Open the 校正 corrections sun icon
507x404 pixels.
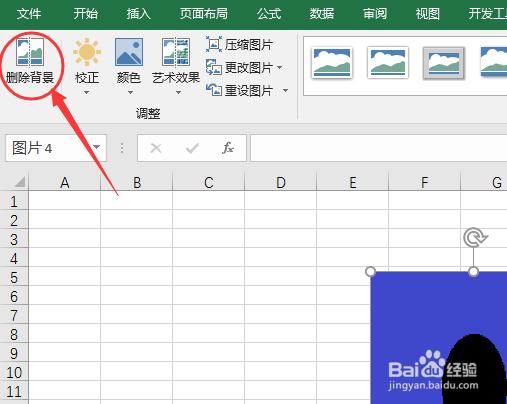pyautogui.click(x=87, y=52)
